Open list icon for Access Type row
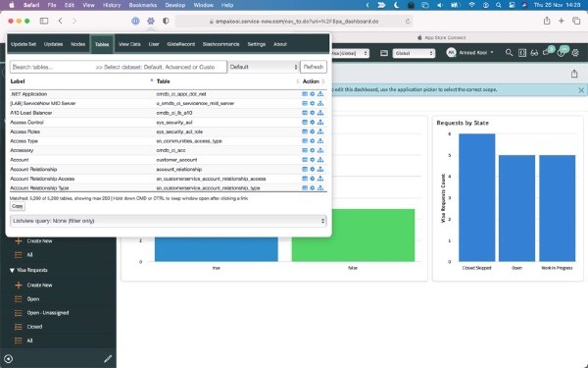The image size is (588, 368). 305,140
